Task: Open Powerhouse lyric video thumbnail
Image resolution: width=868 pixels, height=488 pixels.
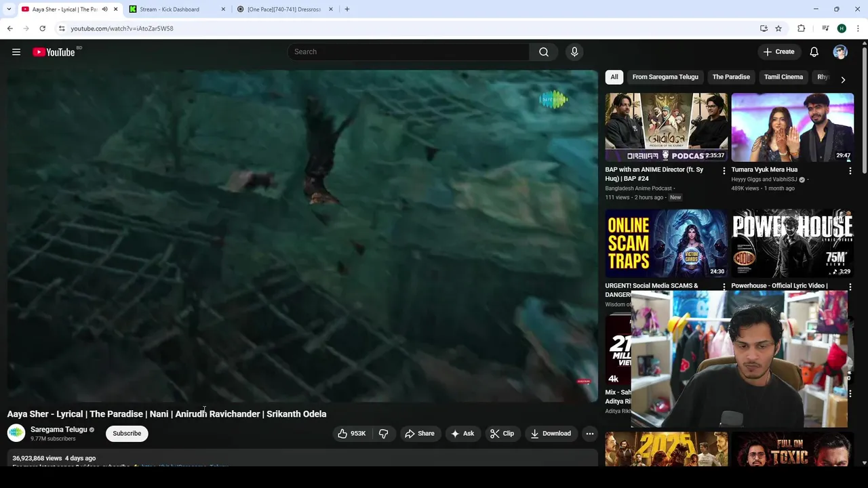Action: (x=792, y=243)
